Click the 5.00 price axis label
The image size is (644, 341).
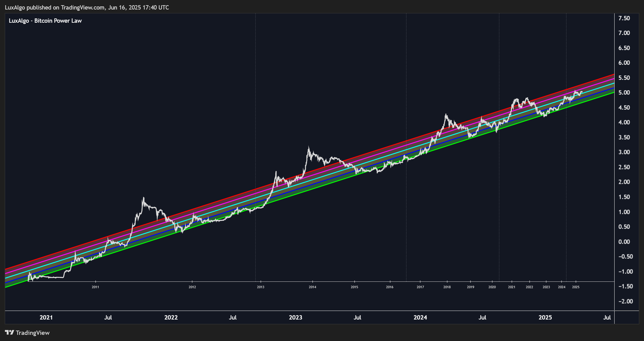[x=624, y=92]
